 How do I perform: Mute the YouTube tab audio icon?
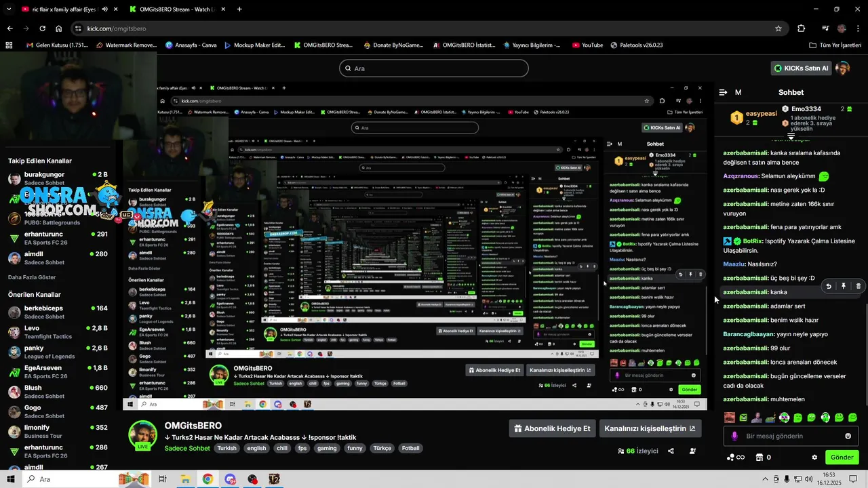pos(104,9)
